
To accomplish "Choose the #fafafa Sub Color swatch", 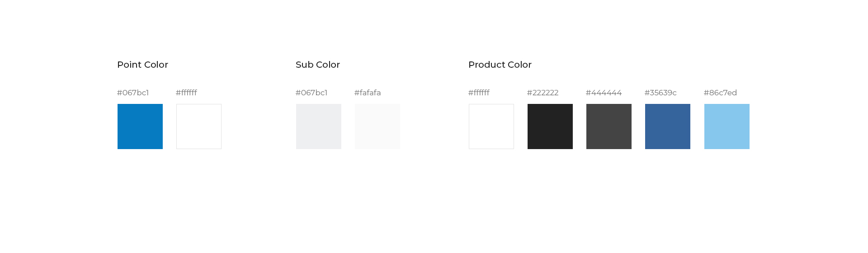I will point(377,126).
